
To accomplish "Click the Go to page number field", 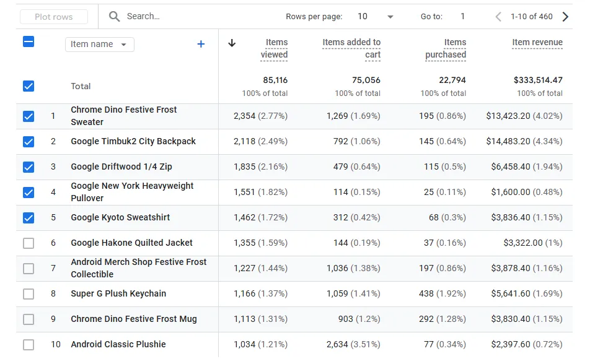I will coord(462,17).
